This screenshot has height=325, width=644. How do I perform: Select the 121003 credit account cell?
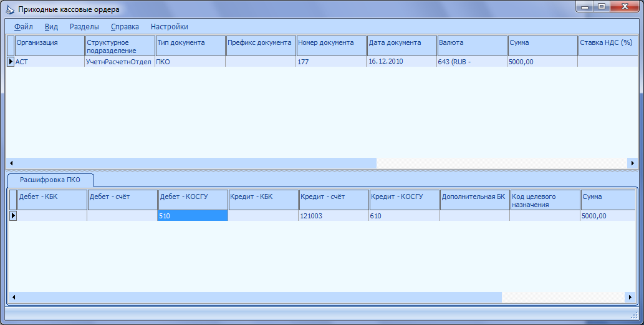(334, 216)
